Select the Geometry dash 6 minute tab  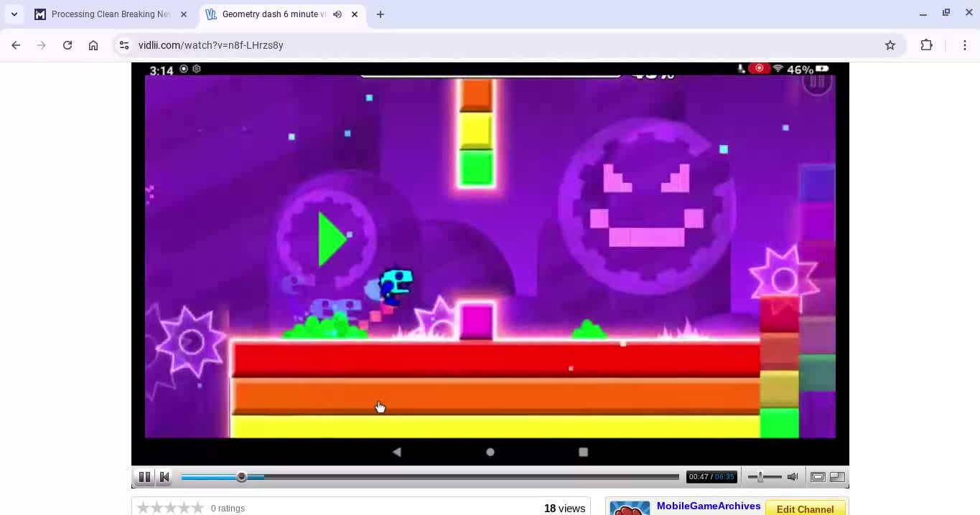tap(274, 14)
